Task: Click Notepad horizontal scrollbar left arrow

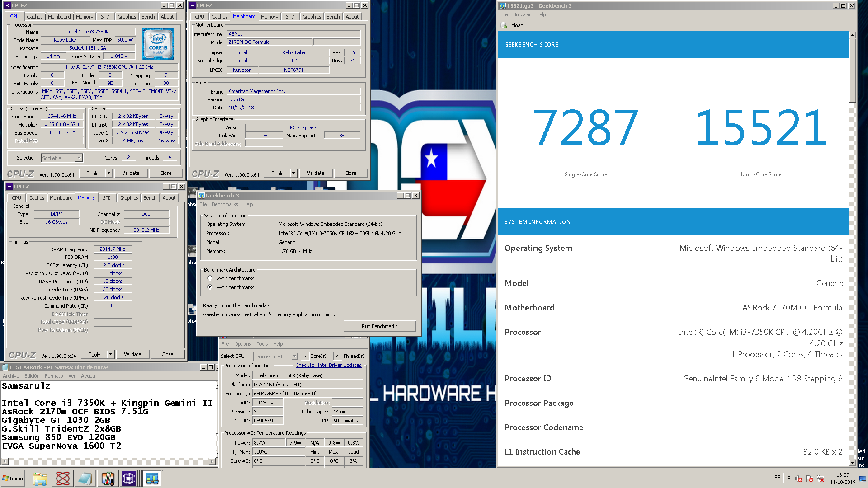Action: click(x=5, y=461)
